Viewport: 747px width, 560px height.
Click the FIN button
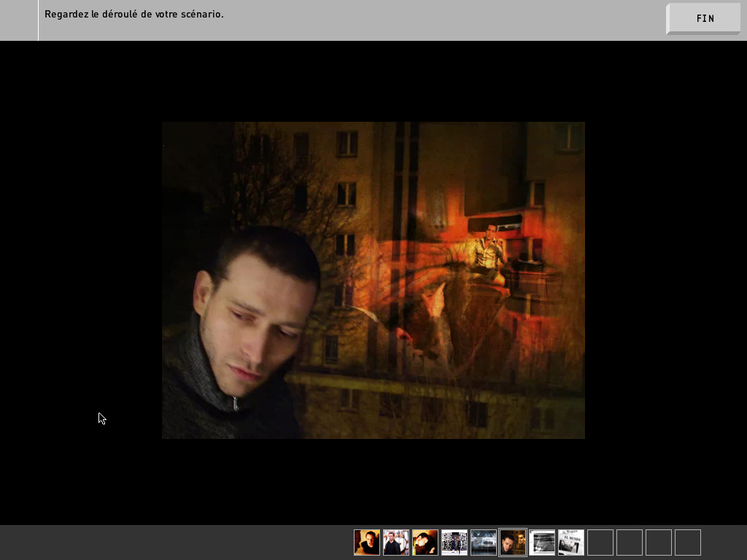click(x=704, y=19)
